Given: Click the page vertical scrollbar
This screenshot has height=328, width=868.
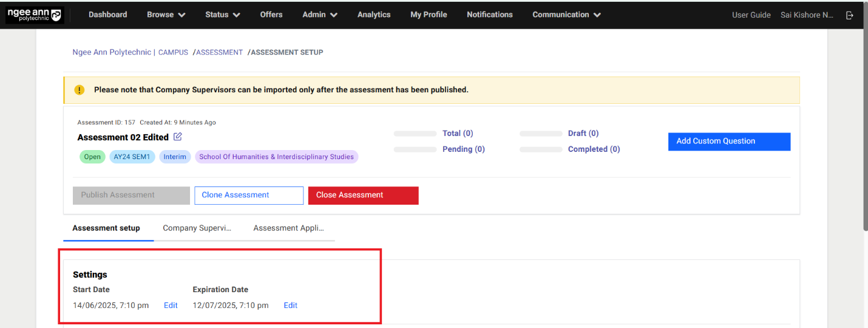Looking at the screenshot, I should (864, 121).
